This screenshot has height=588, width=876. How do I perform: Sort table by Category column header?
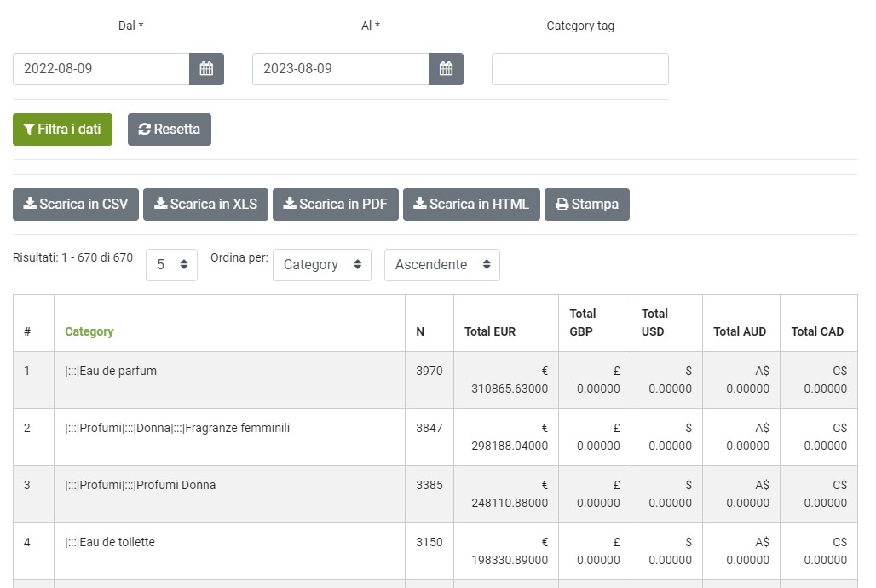[x=89, y=331]
